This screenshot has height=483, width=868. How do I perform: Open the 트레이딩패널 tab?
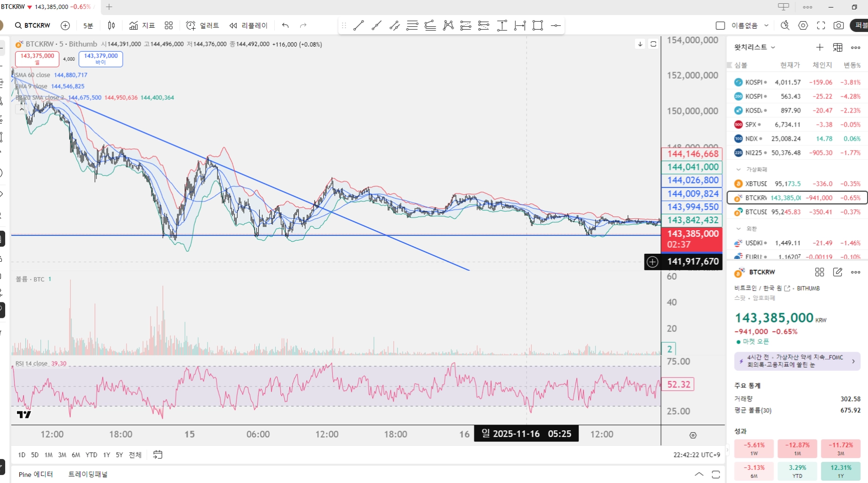click(x=88, y=474)
